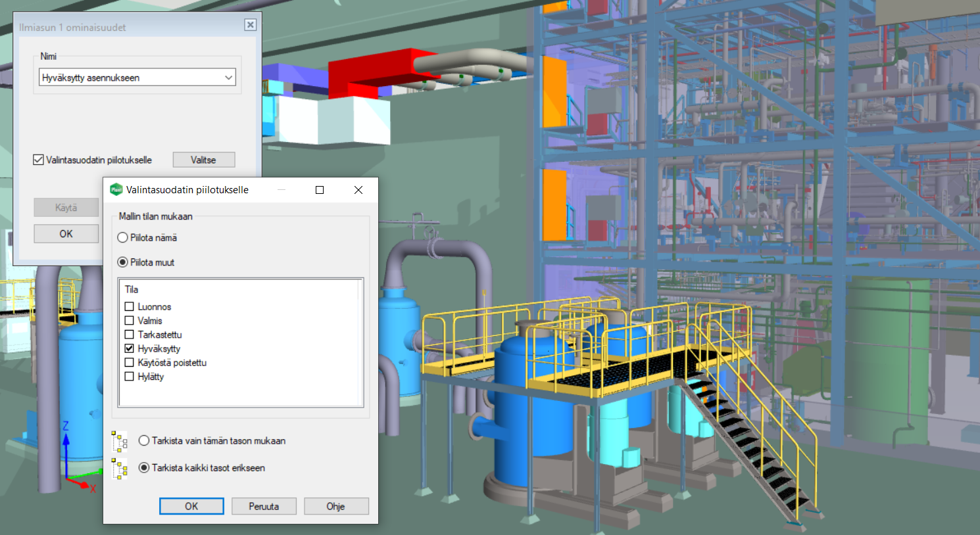
Task: Click the green app icon in Valintasuodatin title bar
Action: [x=116, y=190]
